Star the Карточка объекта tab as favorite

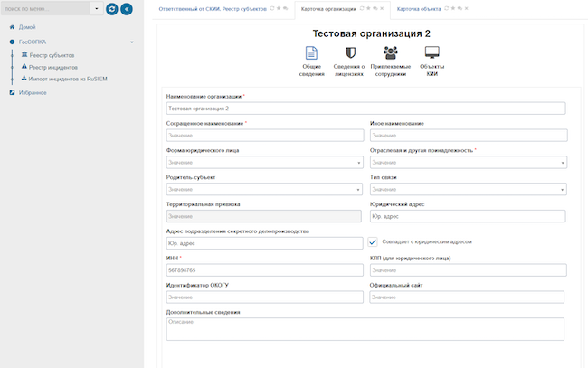point(453,8)
